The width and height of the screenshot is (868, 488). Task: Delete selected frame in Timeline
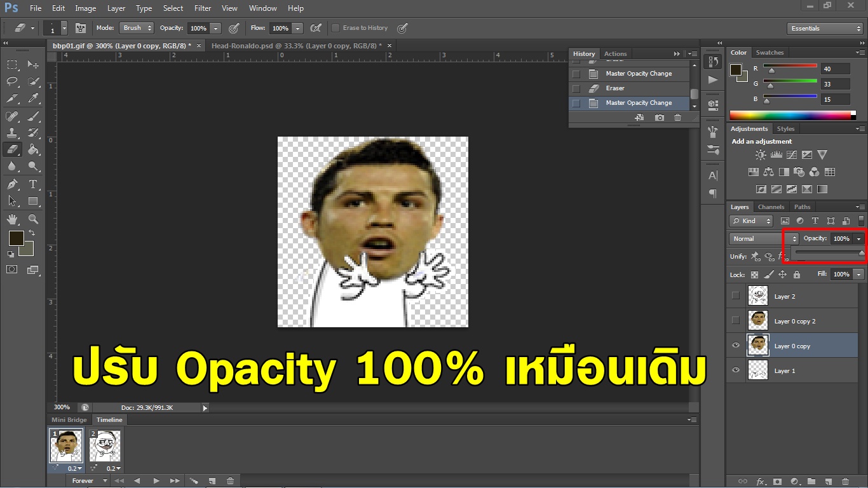(230, 481)
